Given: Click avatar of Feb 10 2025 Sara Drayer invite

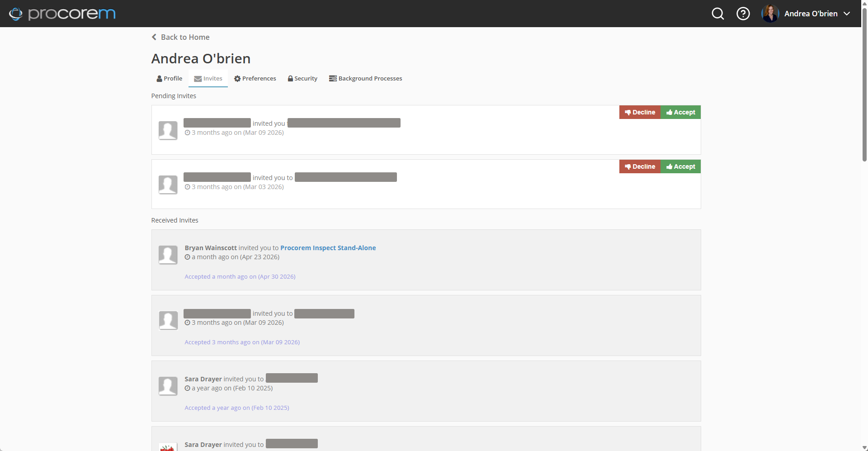Looking at the screenshot, I should 168,386.
